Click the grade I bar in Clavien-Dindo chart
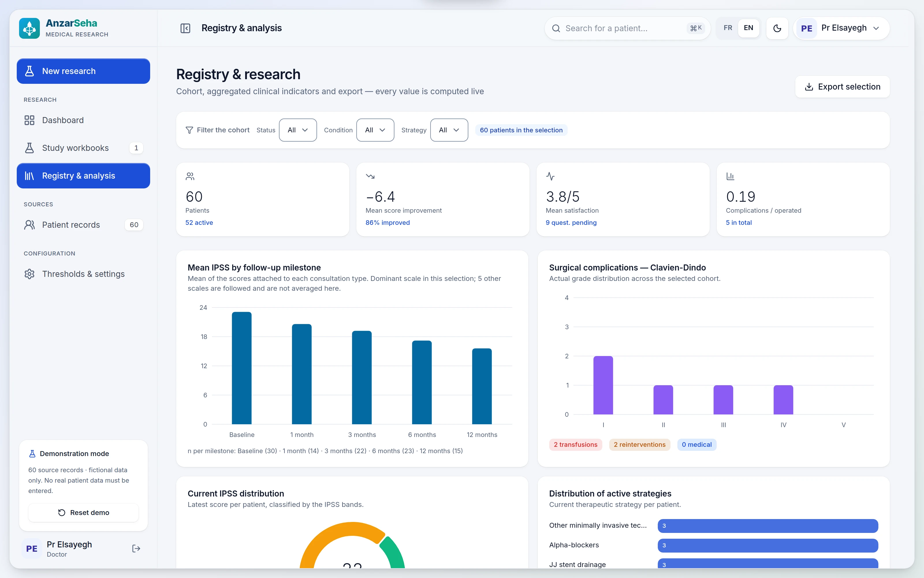 coord(603,385)
